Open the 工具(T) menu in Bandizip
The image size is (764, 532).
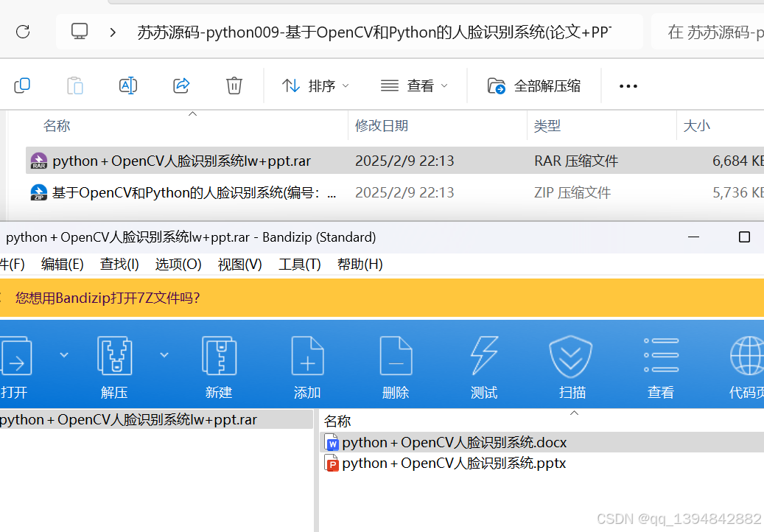pos(300,264)
